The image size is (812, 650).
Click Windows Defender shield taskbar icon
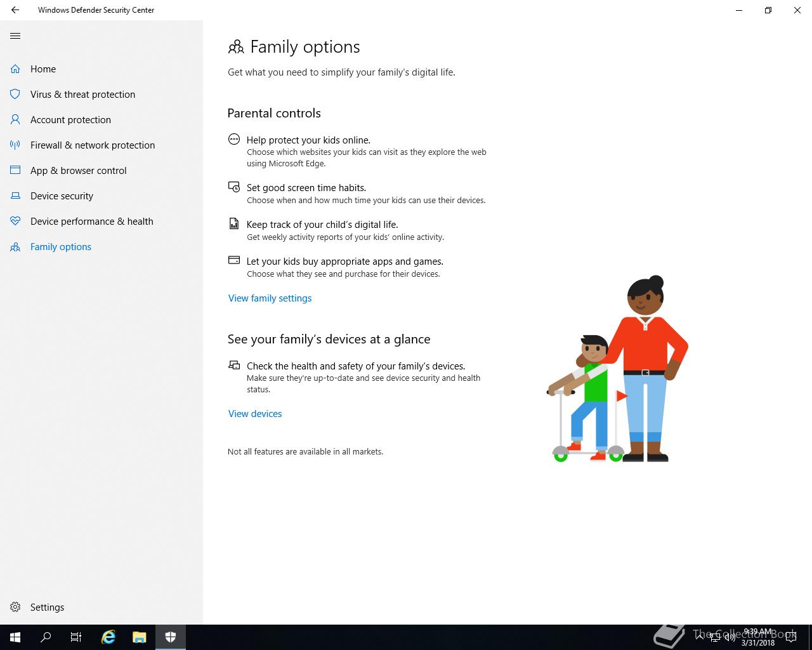click(170, 637)
